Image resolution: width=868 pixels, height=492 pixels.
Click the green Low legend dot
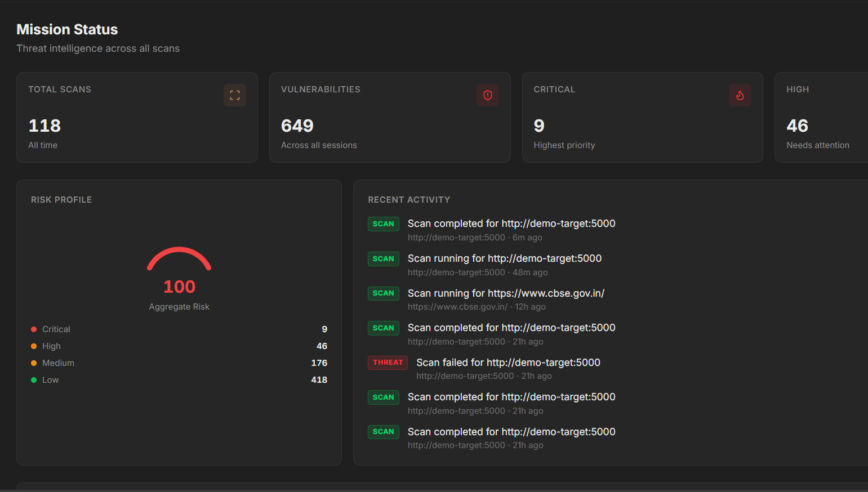[34, 380]
